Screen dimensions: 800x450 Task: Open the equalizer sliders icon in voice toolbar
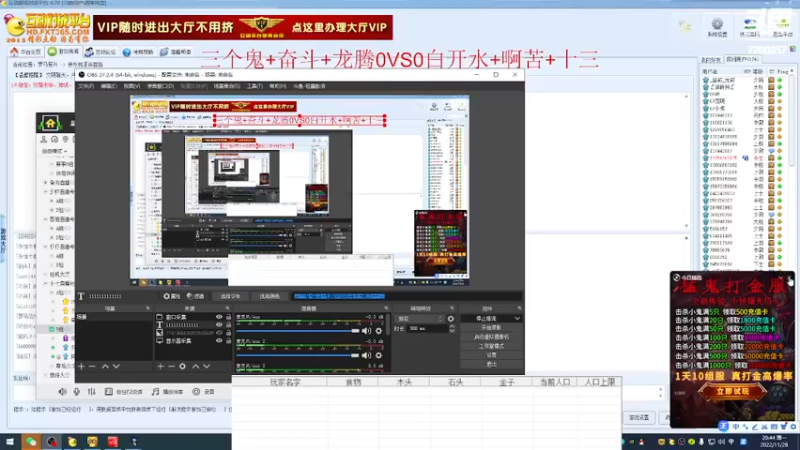pos(91,392)
